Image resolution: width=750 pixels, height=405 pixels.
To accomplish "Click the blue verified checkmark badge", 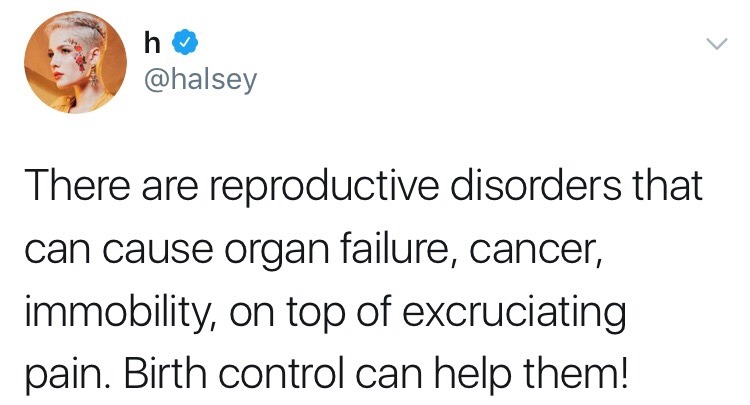I will pyautogui.click(x=187, y=44).
